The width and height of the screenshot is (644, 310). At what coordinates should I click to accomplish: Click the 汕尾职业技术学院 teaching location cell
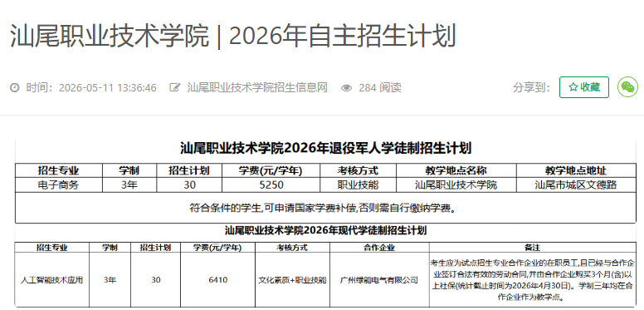click(456, 185)
